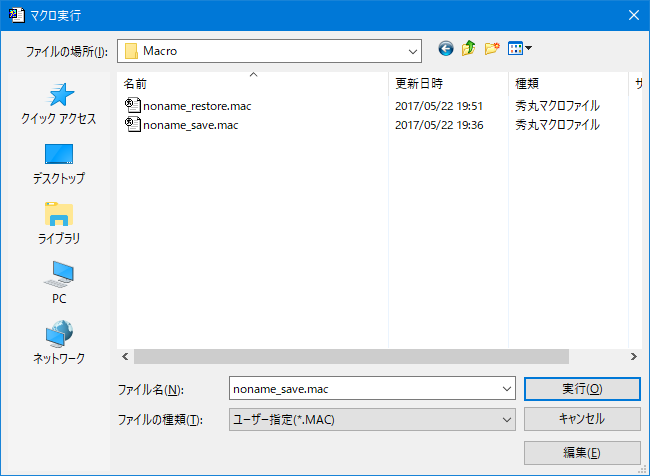
Task: Expand the file name dropdown list
Action: 505,389
